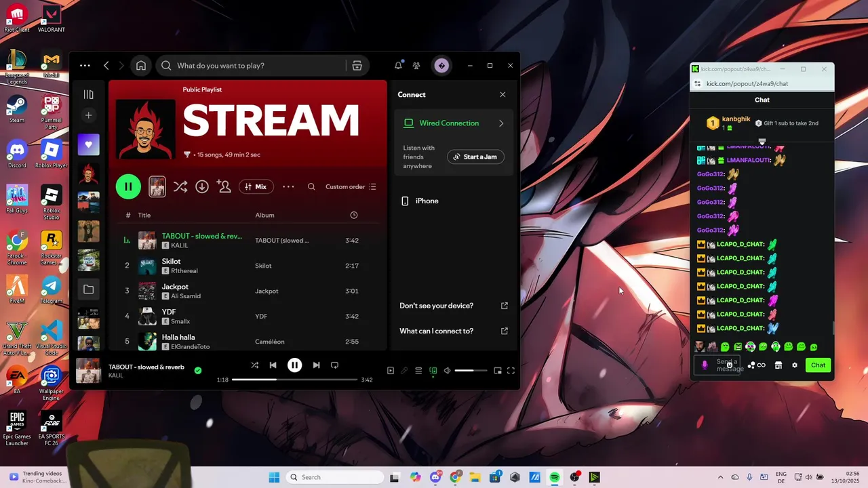Toggle shuffle in the bottom player bar
The height and width of the screenshot is (488, 868).
coord(254,365)
